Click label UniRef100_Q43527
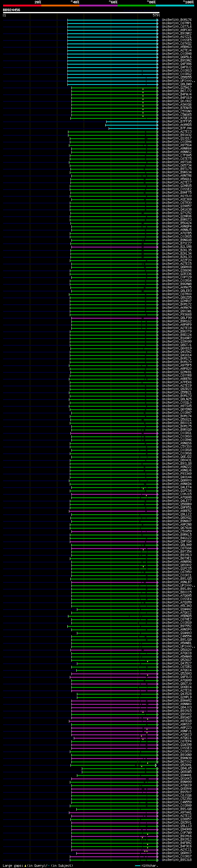 (x=177, y=664)
